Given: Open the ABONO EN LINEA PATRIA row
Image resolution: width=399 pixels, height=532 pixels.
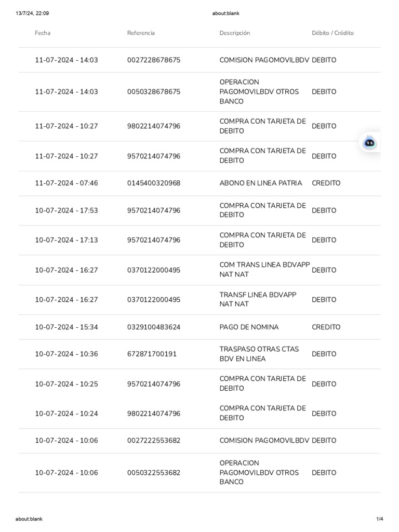Looking at the screenshot, I should (199, 183).
